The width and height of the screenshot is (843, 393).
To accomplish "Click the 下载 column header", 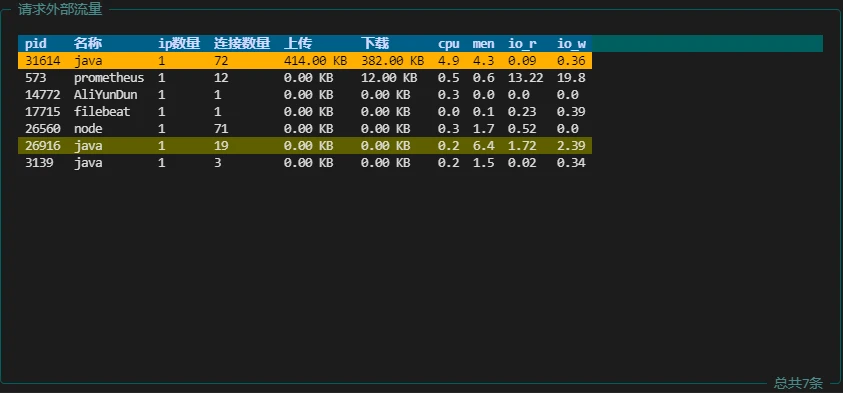I will [x=375, y=44].
